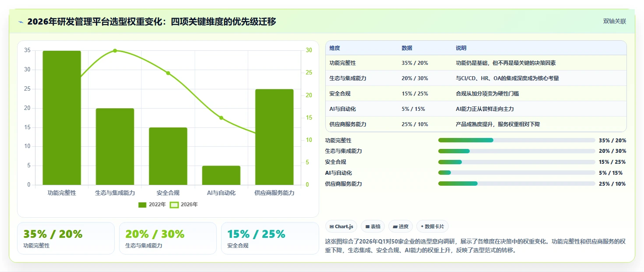The height and width of the screenshot is (272, 644).
Task: Click the note 合规从加分项变为硬性门槛
Action: coord(487,94)
